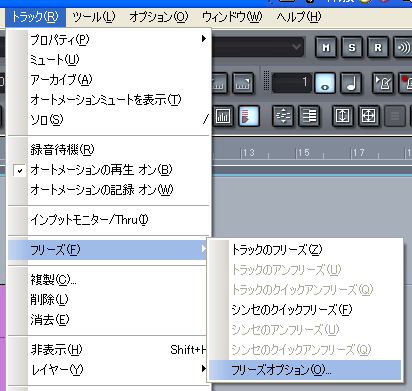
Task: Click the four-way fit project icon
Action: (369, 116)
